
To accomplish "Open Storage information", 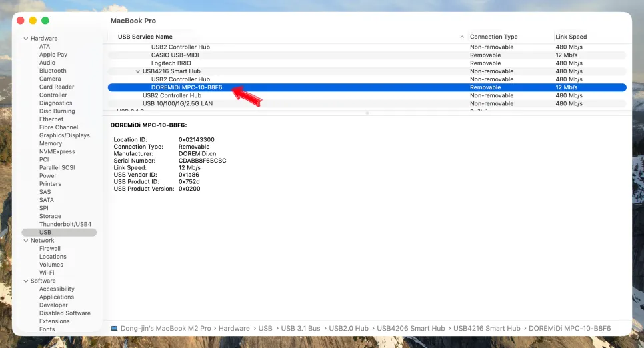I will tap(50, 216).
